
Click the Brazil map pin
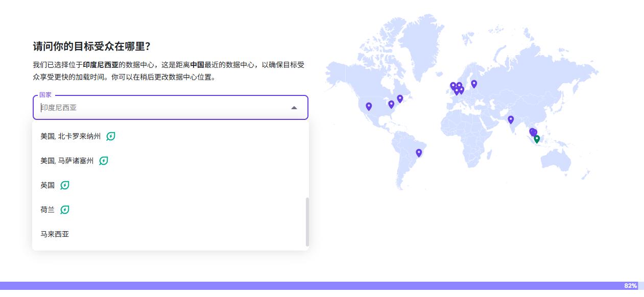pos(419,152)
